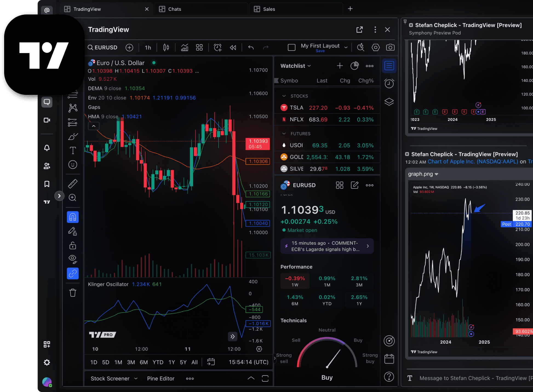This screenshot has height=392, width=533.
Task: Open the emoji drawing tool
Action: [73, 165]
